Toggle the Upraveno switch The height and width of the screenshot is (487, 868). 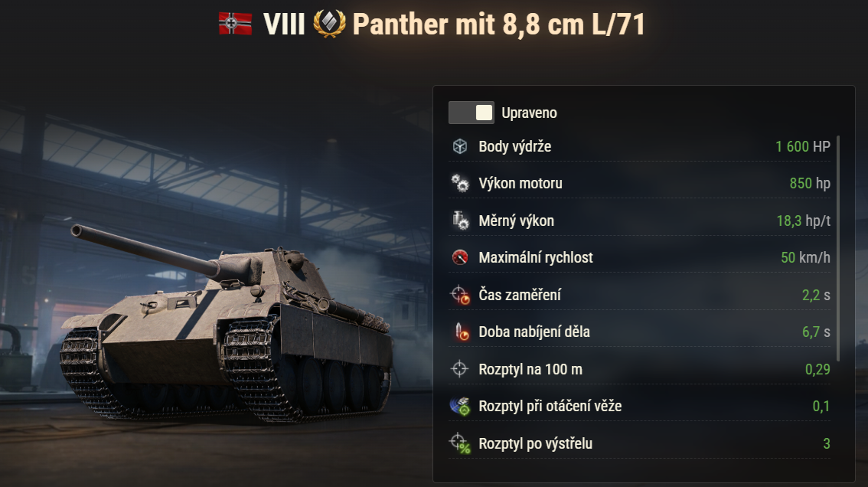(471, 113)
